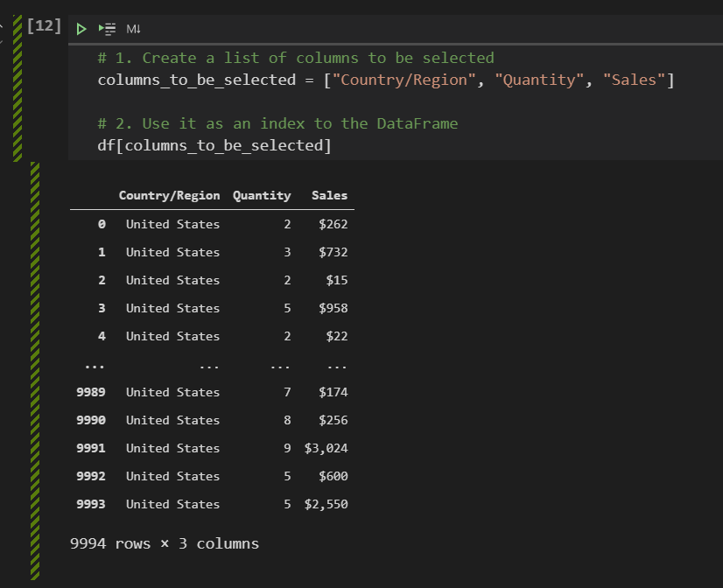The height and width of the screenshot is (588, 723).
Task: Click the ellipsis row under Country/Region
Action: click(x=209, y=365)
